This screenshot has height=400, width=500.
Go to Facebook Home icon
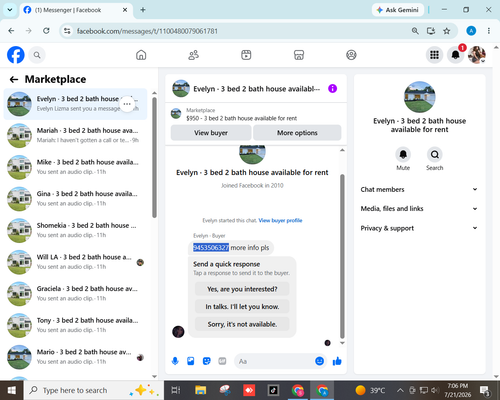[141, 55]
